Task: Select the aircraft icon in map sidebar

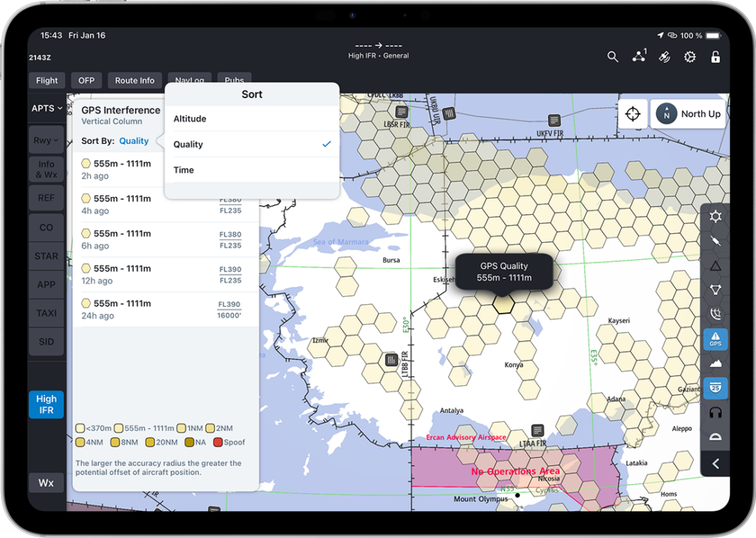Action: (x=715, y=241)
